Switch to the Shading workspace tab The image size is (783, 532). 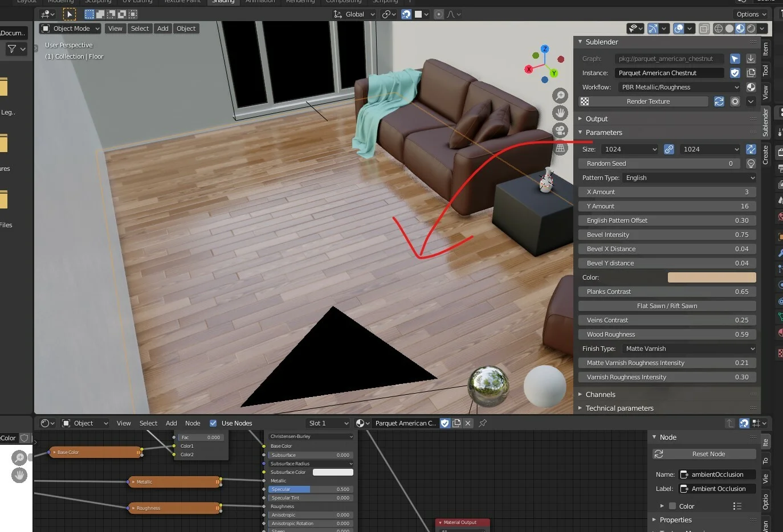pyautogui.click(x=223, y=2)
